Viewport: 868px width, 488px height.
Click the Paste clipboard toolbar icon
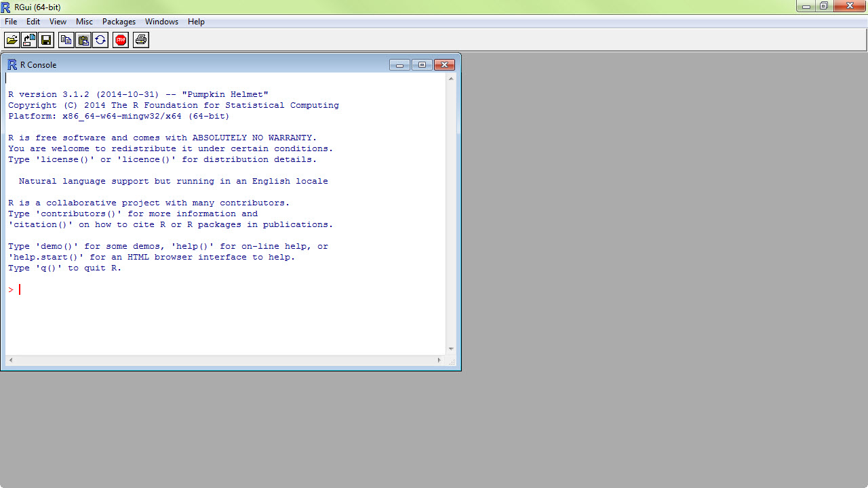tap(83, 40)
